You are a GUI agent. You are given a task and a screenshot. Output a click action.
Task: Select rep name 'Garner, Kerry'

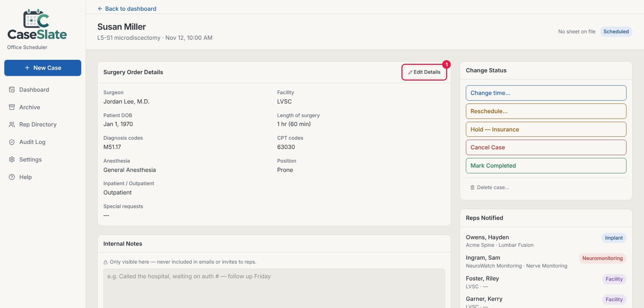(x=484, y=299)
